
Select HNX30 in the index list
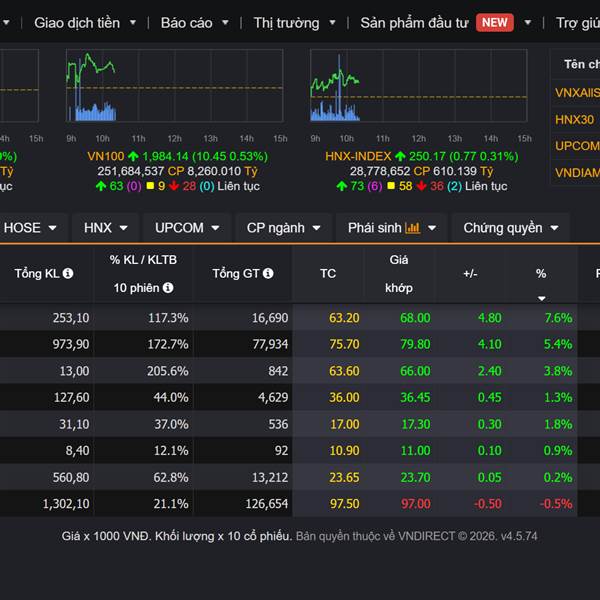pyautogui.click(x=574, y=119)
